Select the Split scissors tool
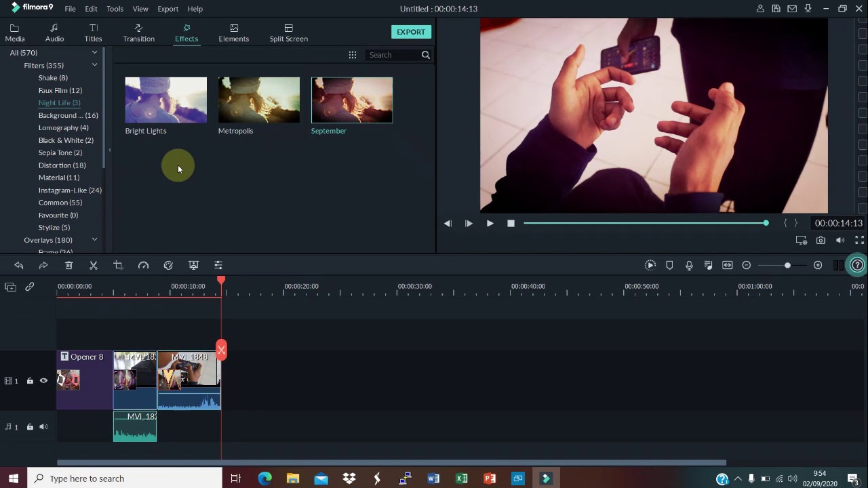The image size is (868, 488). (x=94, y=265)
